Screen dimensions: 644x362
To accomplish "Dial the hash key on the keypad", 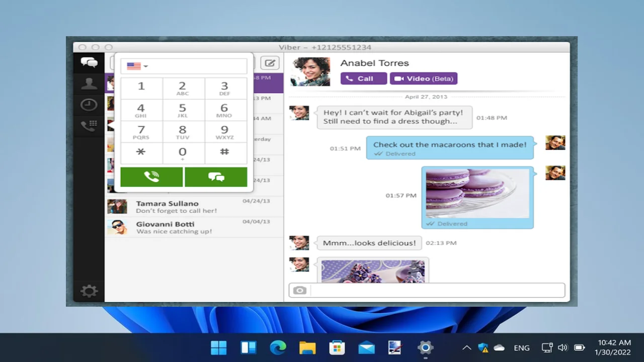I will 225,153.
